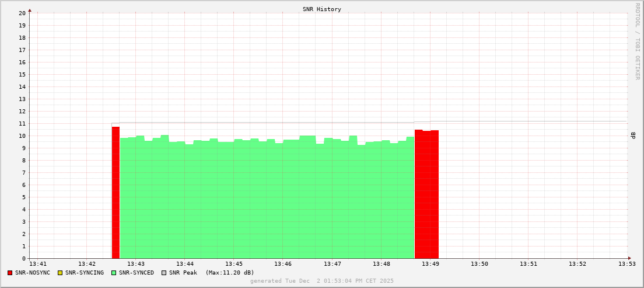Click the 20 label on the y-axis
This screenshot has width=644, height=288.
[22, 13]
